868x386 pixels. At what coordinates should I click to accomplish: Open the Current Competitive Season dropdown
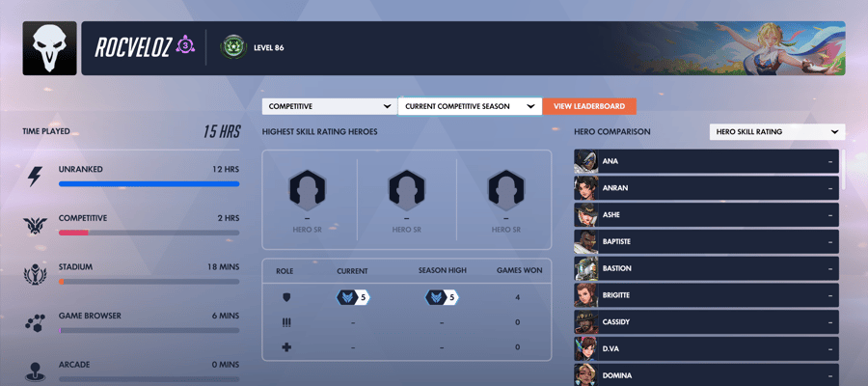point(470,106)
